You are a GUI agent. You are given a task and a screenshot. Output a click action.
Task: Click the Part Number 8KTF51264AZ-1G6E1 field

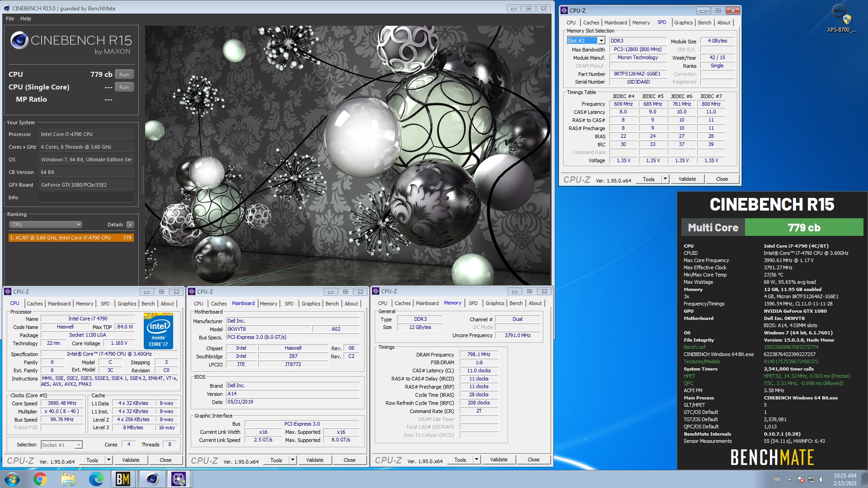click(x=637, y=74)
